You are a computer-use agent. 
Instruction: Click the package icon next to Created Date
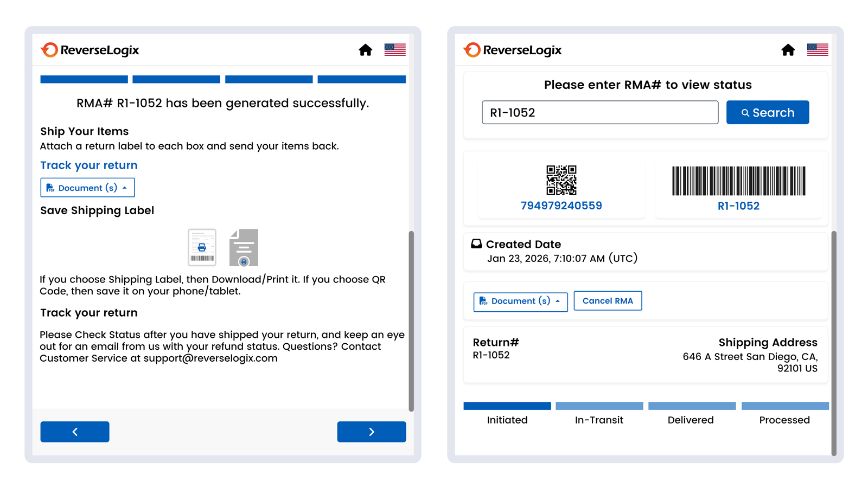point(476,244)
